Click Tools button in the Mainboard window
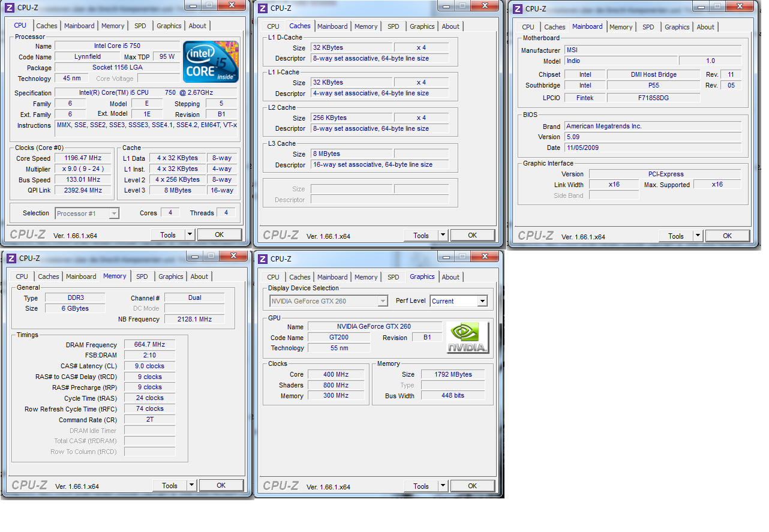 click(x=676, y=236)
